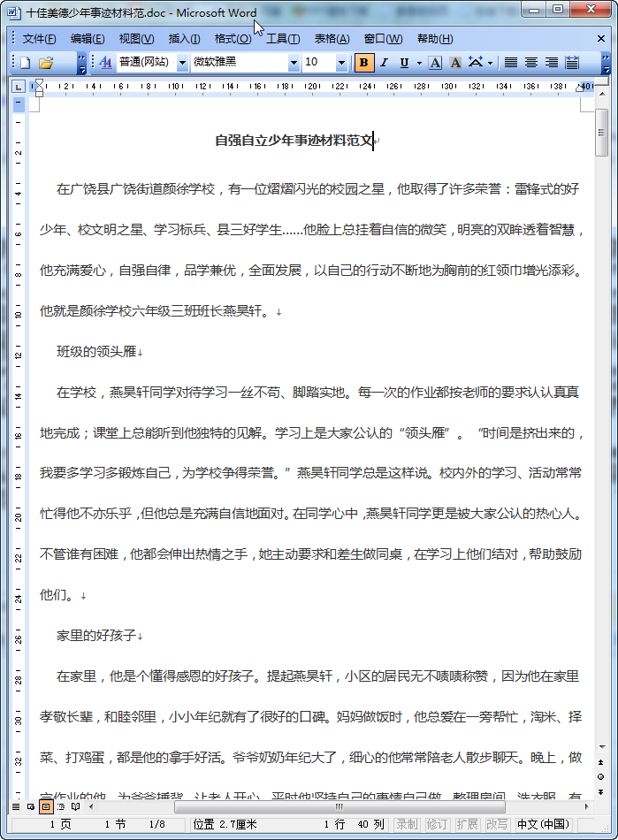
Task: Apply character shading icon
Action: [x=455, y=63]
